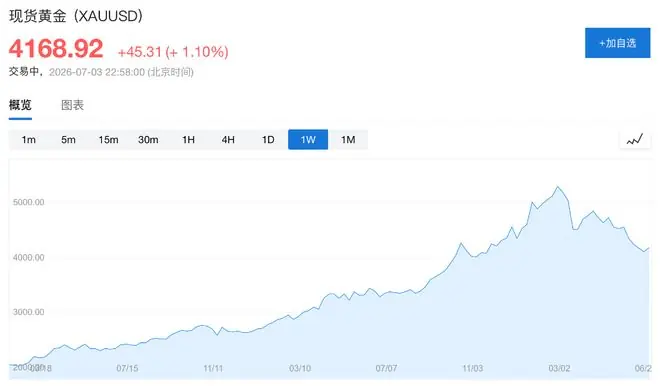This screenshot has width=660, height=387.
Task: Click the 07/07 date axis label
Action: click(386, 368)
